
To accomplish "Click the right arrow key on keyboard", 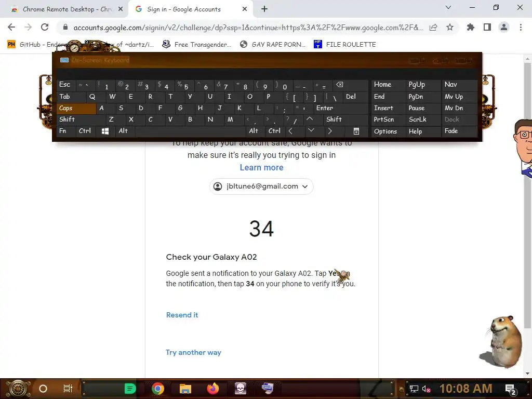I will [x=329, y=131].
